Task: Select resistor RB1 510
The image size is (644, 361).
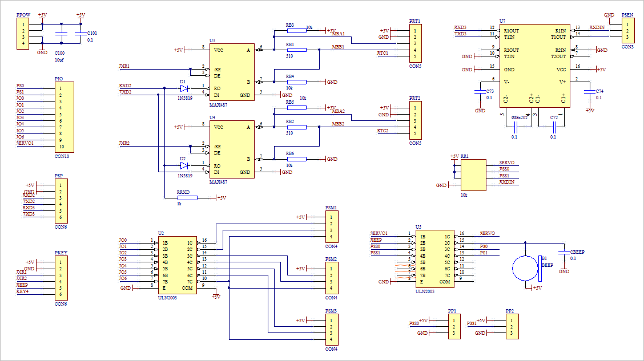Action: [x=296, y=50]
